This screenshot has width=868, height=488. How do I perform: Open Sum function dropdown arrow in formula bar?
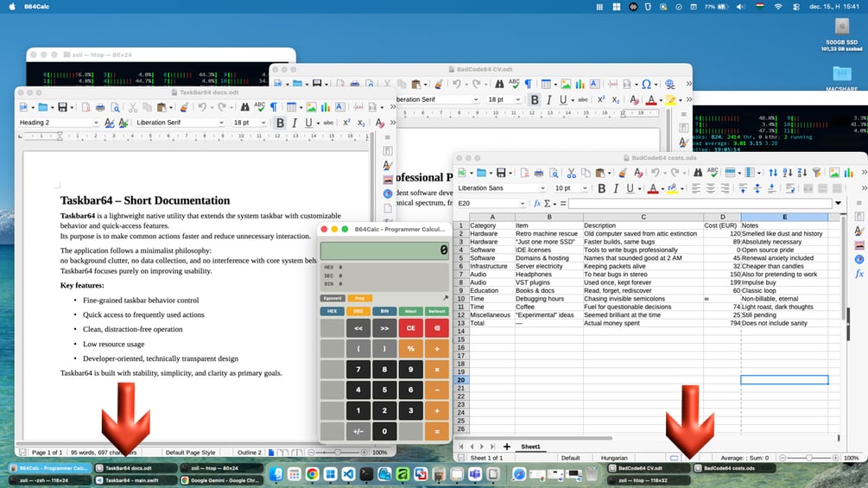[554, 204]
